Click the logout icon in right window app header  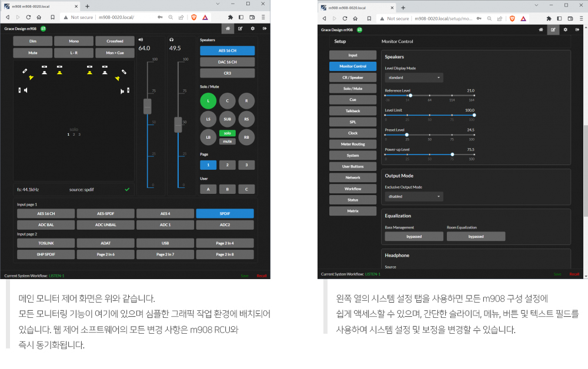pos(577,29)
